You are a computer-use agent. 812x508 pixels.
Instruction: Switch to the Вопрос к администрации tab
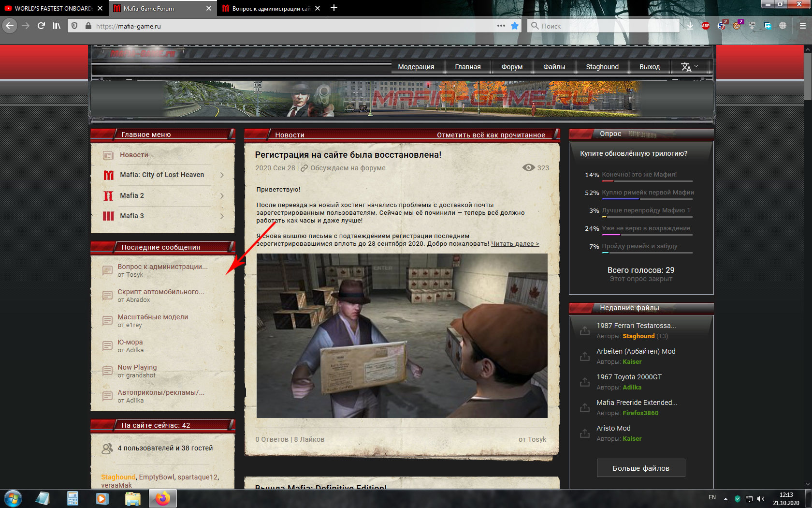(x=266, y=8)
